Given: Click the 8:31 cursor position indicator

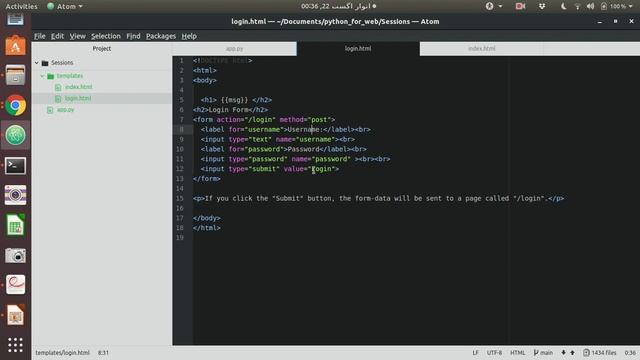Looking at the screenshot, I should 103,353.
